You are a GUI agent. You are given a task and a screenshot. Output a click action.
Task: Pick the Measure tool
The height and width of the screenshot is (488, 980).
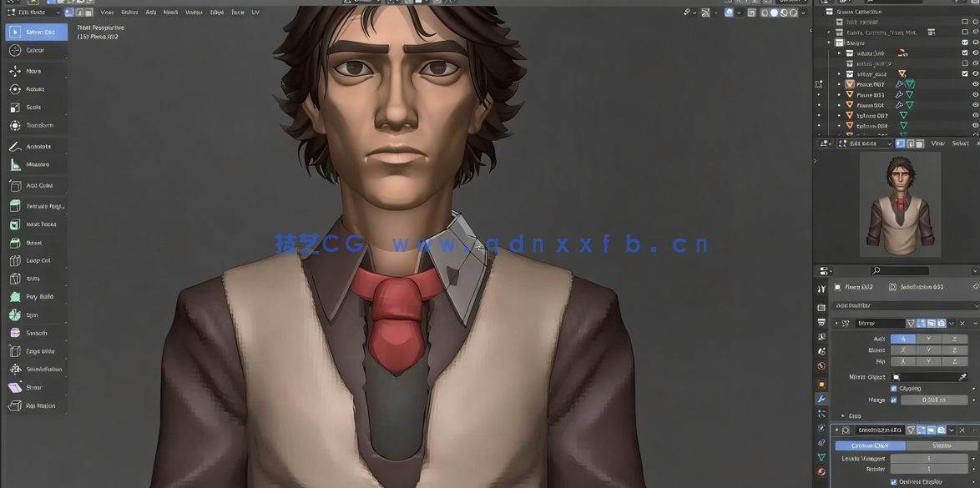[x=33, y=164]
